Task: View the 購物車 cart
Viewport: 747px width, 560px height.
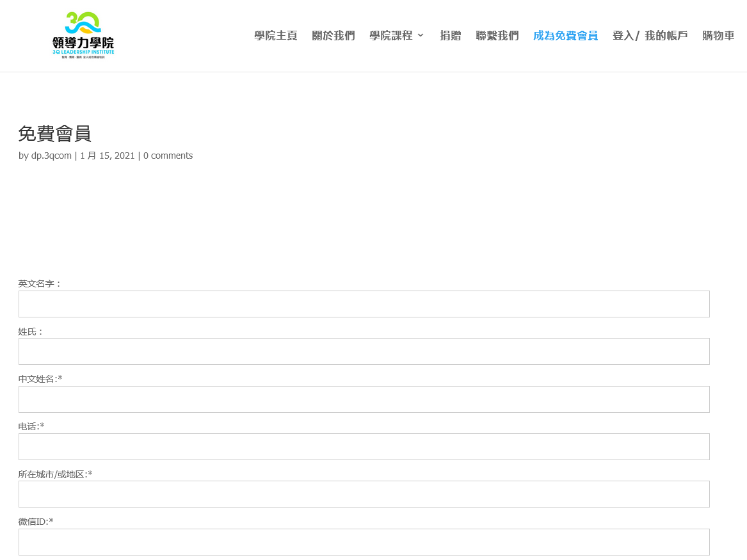Action: click(718, 36)
